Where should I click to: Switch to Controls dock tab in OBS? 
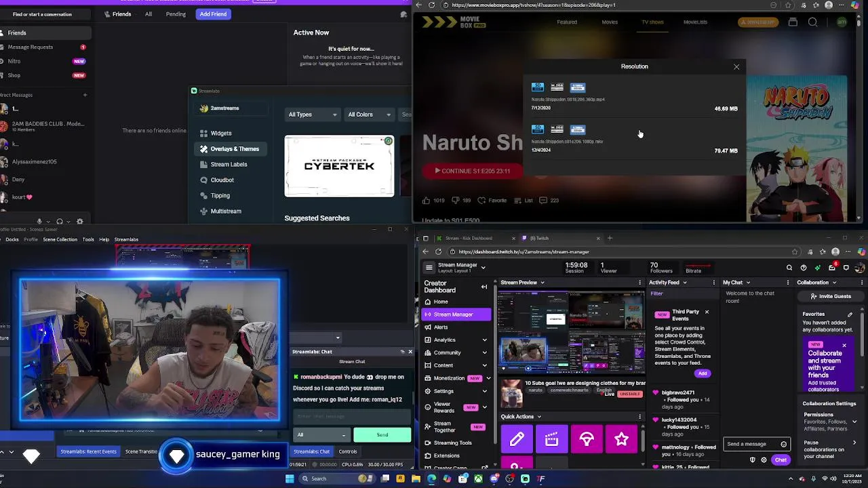[x=348, y=452]
